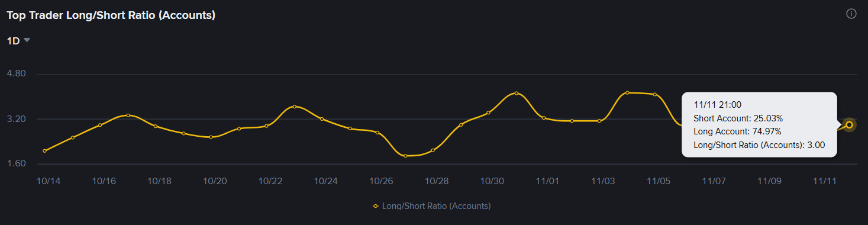
Task: Click the 10/20 data point
Action: click(211, 137)
